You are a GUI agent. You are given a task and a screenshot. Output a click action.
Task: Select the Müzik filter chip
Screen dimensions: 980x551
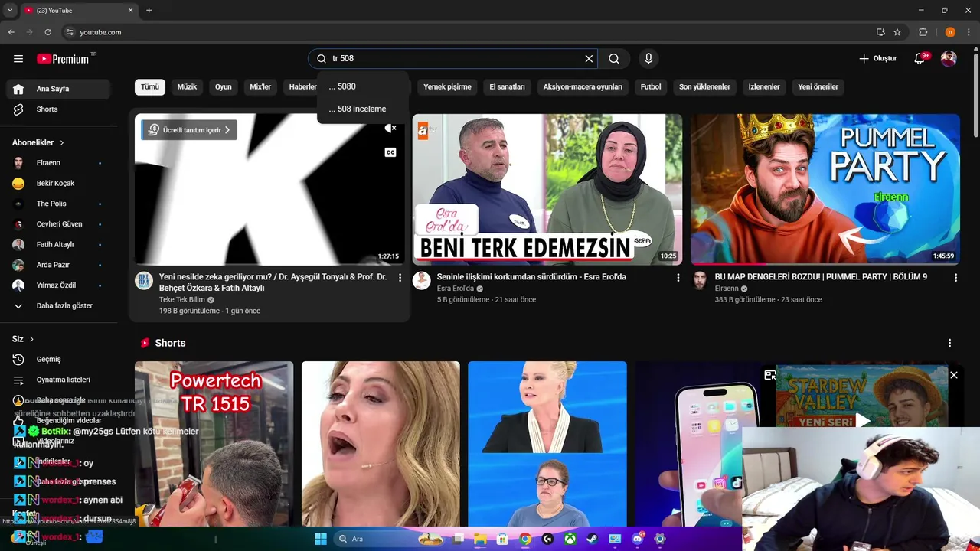tap(187, 86)
